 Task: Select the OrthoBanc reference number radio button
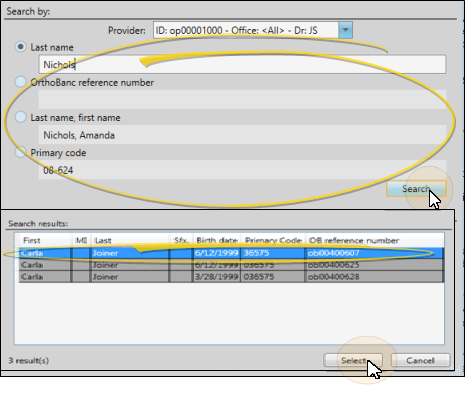(21, 82)
